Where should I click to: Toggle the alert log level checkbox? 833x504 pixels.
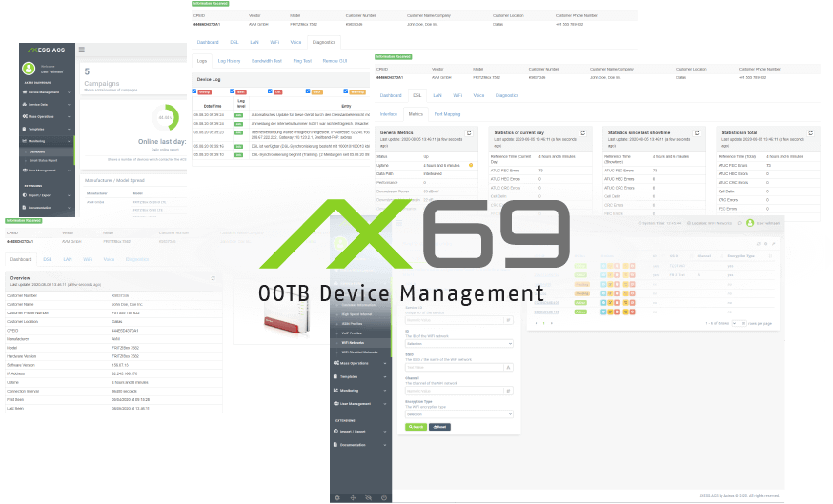click(233, 91)
